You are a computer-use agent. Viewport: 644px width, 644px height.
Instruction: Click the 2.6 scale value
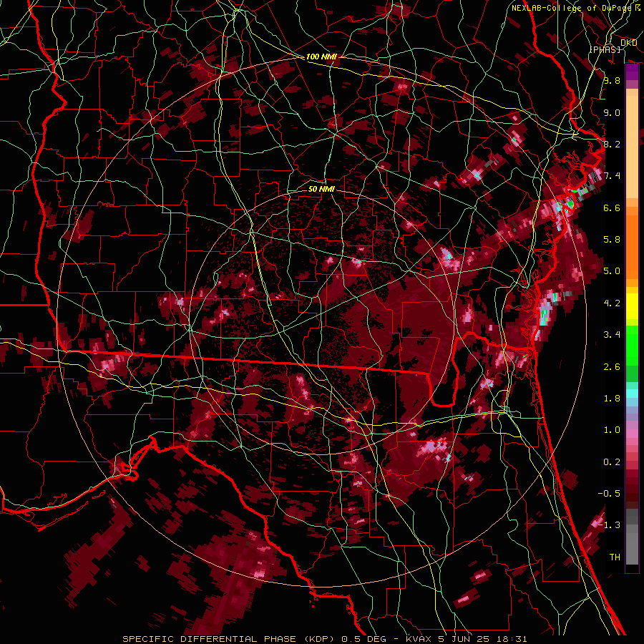[612, 367]
